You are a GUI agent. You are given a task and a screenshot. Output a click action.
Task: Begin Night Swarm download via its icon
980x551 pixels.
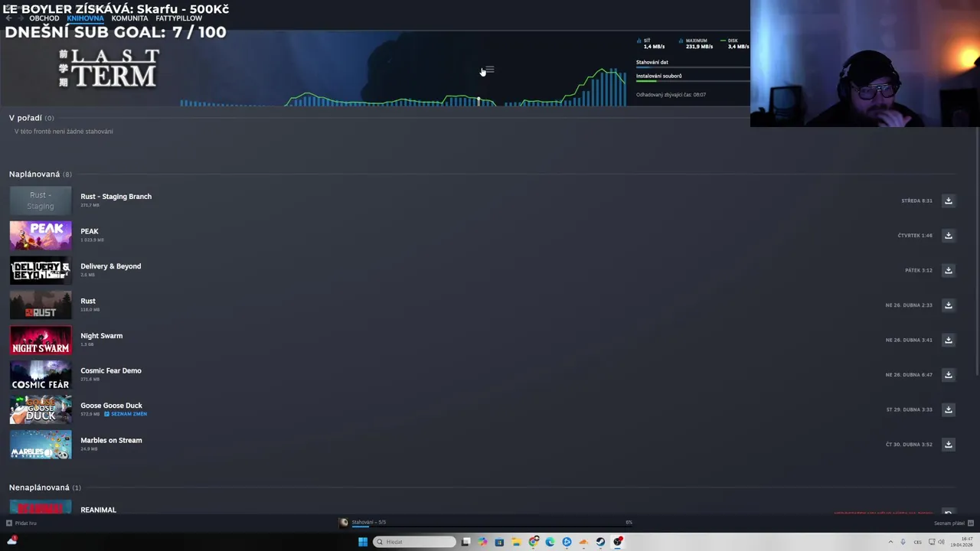pos(948,340)
